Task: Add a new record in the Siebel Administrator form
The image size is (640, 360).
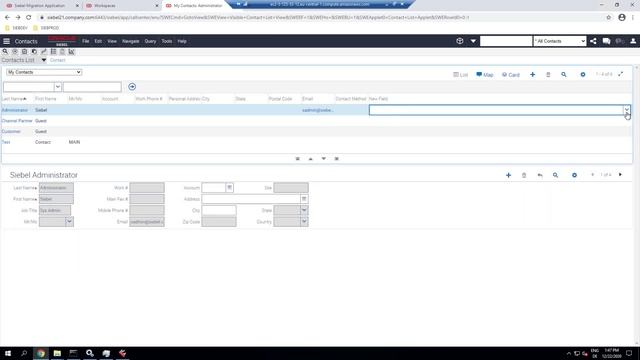Action: (508, 175)
